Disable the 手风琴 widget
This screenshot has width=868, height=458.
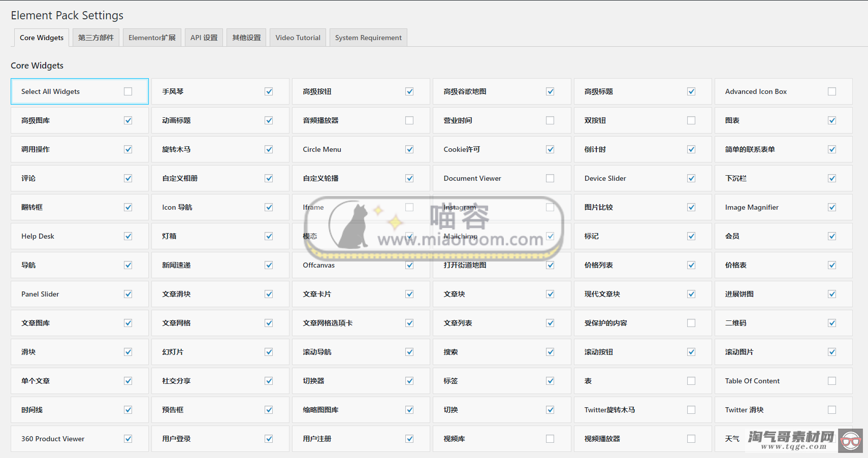pos(269,91)
